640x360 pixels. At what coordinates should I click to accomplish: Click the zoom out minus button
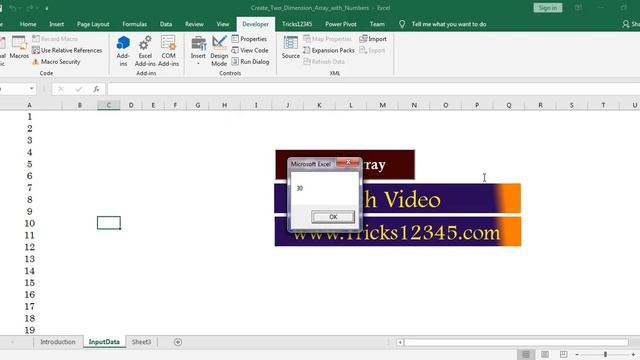[x=577, y=354]
